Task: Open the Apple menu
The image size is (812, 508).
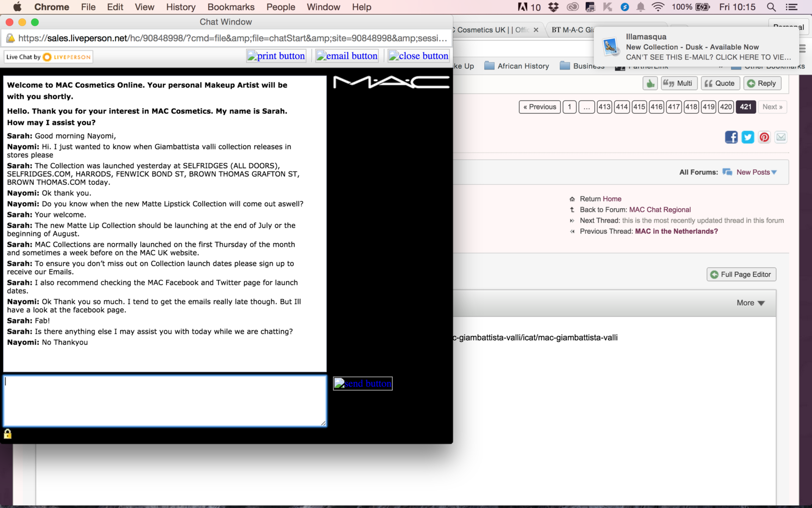Action: point(17,7)
